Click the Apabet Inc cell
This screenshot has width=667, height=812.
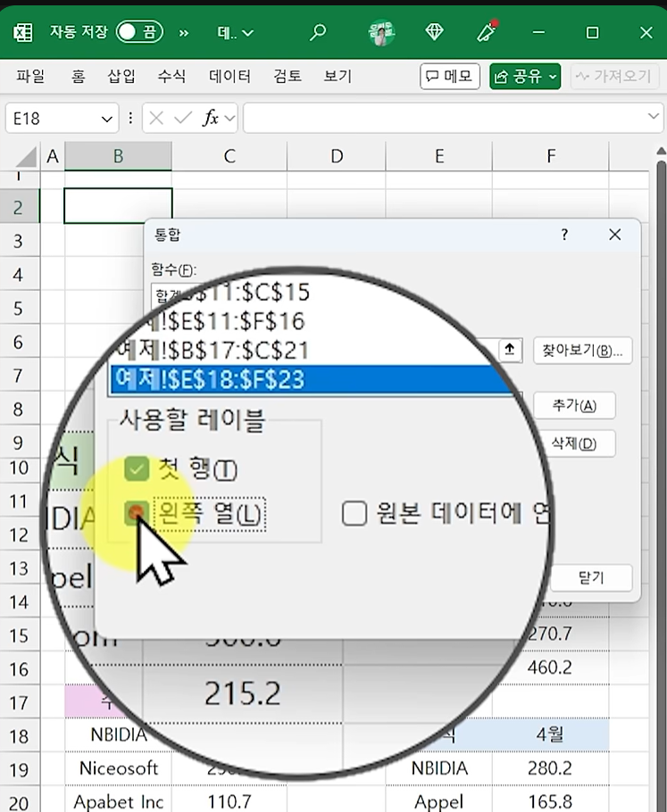click(118, 801)
